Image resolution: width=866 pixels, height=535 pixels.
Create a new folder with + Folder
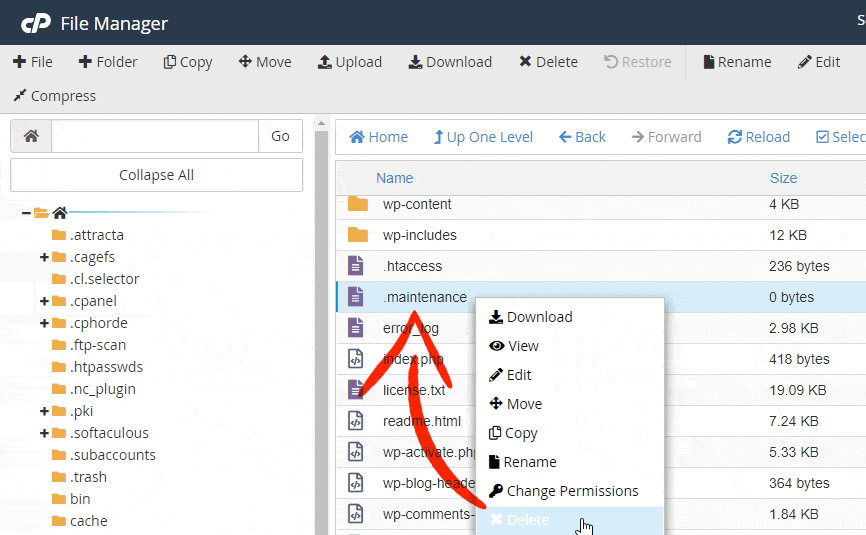pos(108,62)
